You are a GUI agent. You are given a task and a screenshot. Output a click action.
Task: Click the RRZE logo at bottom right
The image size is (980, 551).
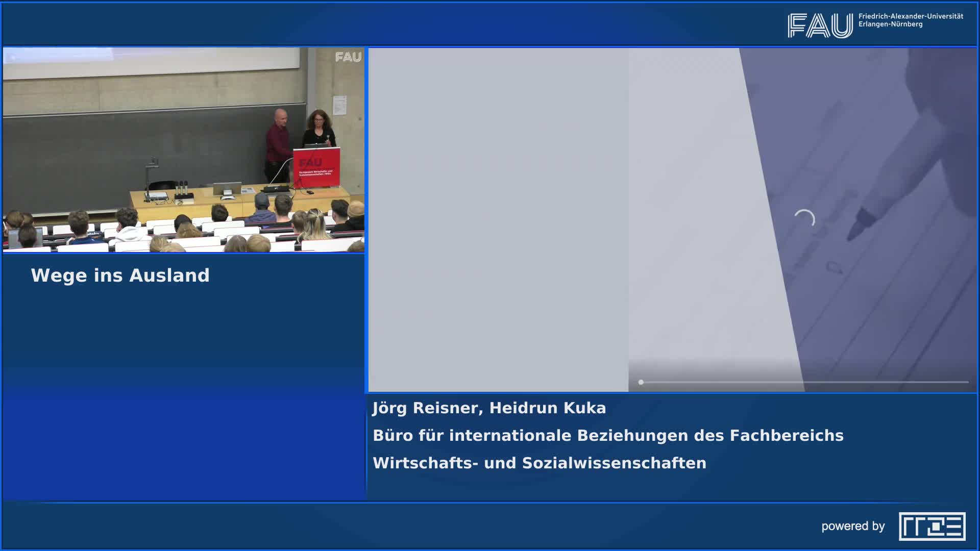tap(932, 526)
